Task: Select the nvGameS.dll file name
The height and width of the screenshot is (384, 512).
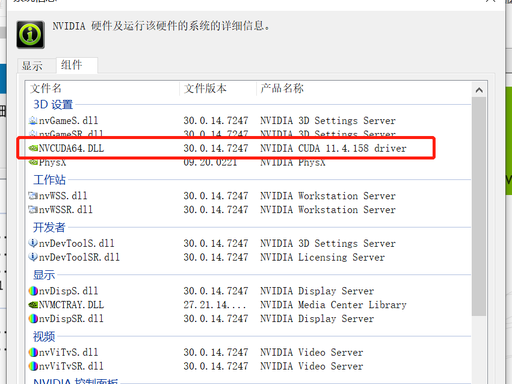Action: click(x=68, y=120)
